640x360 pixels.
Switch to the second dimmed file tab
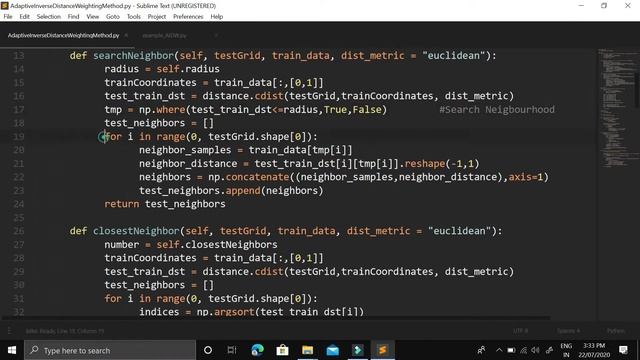tap(164, 36)
